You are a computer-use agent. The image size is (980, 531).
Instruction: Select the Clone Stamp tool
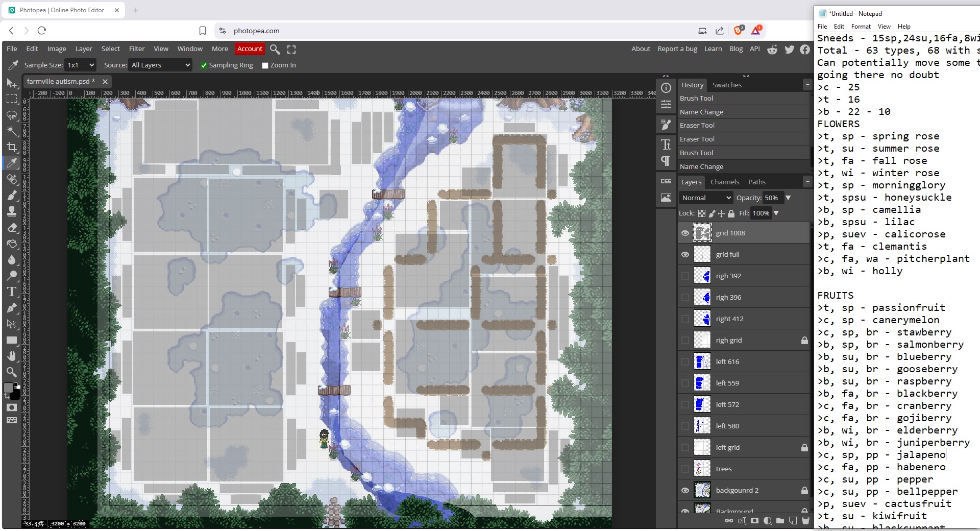point(11,211)
